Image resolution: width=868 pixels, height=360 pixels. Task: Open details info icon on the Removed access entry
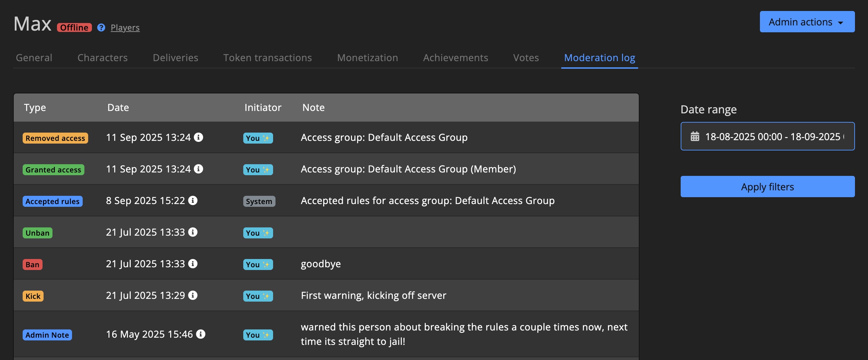pyautogui.click(x=198, y=137)
